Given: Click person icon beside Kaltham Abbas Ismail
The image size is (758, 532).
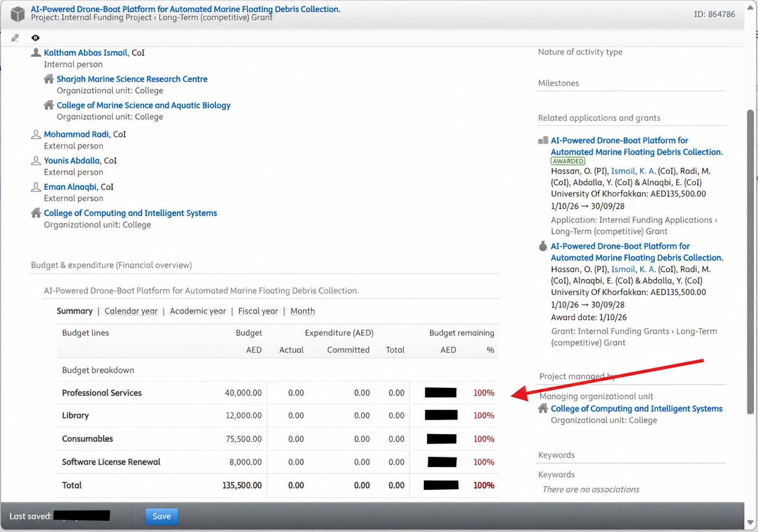Looking at the screenshot, I should click(x=36, y=52).
